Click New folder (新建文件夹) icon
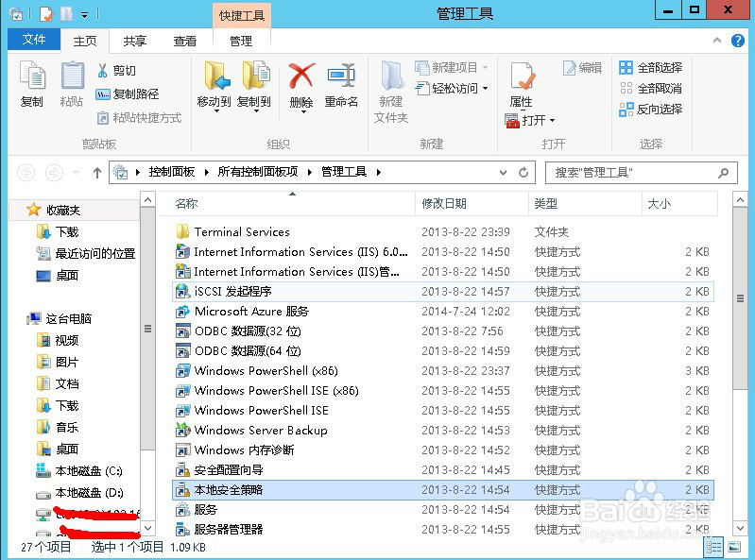 (391, 76)
